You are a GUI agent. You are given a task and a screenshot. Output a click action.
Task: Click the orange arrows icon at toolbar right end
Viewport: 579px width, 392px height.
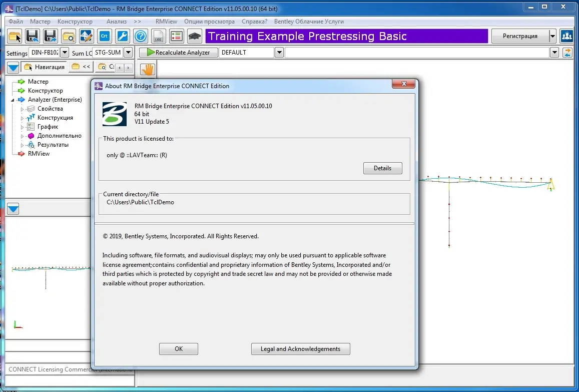click(567, 53)
